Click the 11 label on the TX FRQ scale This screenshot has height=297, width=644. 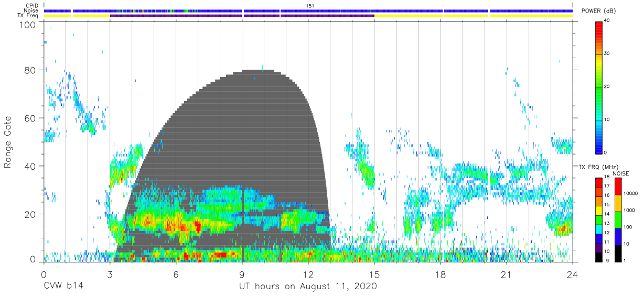607,242
